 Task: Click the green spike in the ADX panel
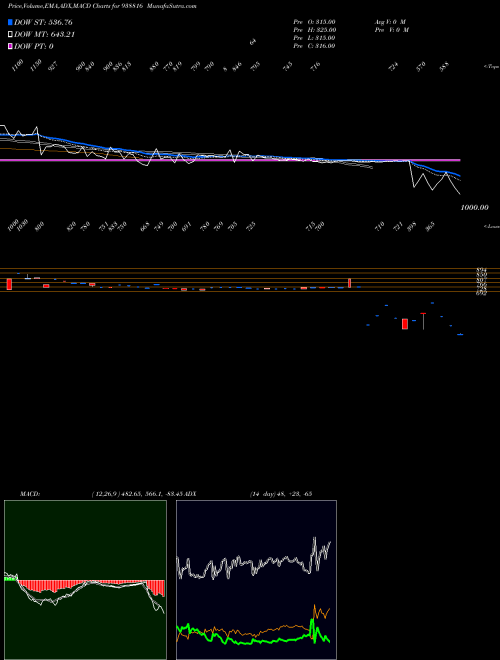[312, 624]
